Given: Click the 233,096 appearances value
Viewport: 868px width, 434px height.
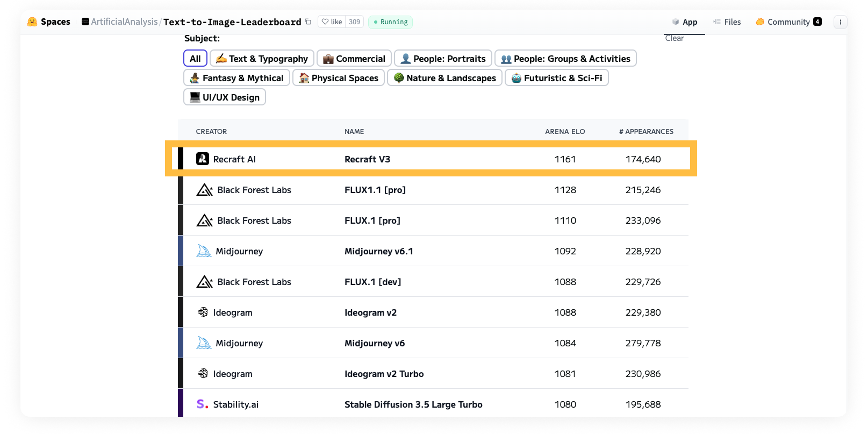Looking at the screenshot, I should click(x=643, y=220).
